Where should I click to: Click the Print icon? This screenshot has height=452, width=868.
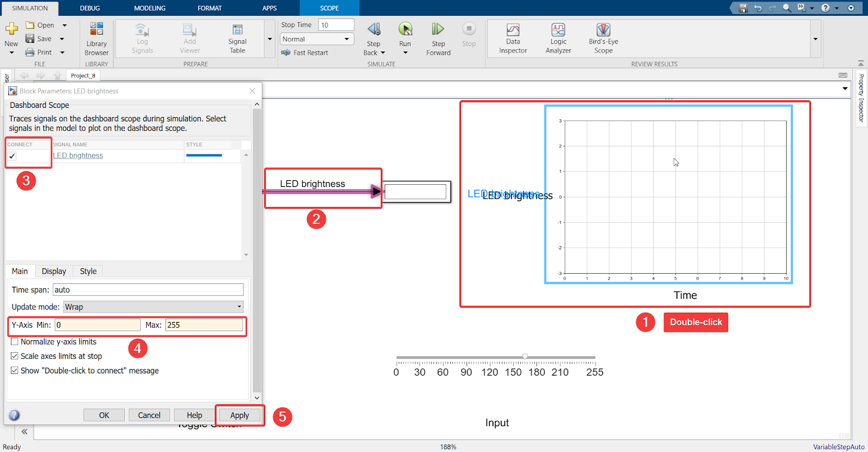(30, 52)
